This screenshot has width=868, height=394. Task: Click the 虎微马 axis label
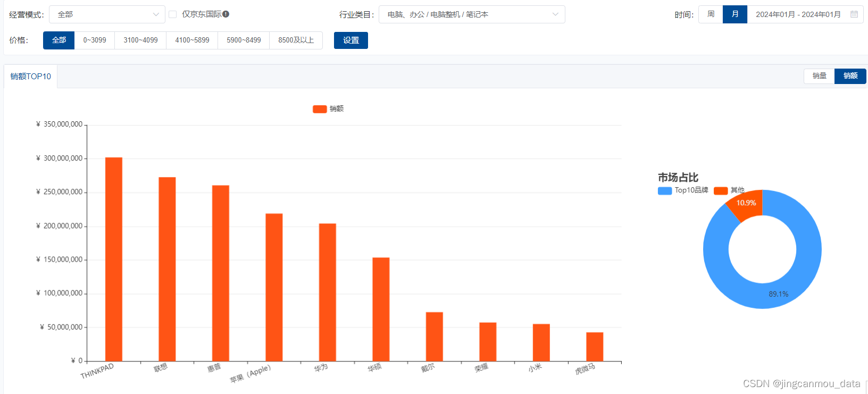(585, 369)
